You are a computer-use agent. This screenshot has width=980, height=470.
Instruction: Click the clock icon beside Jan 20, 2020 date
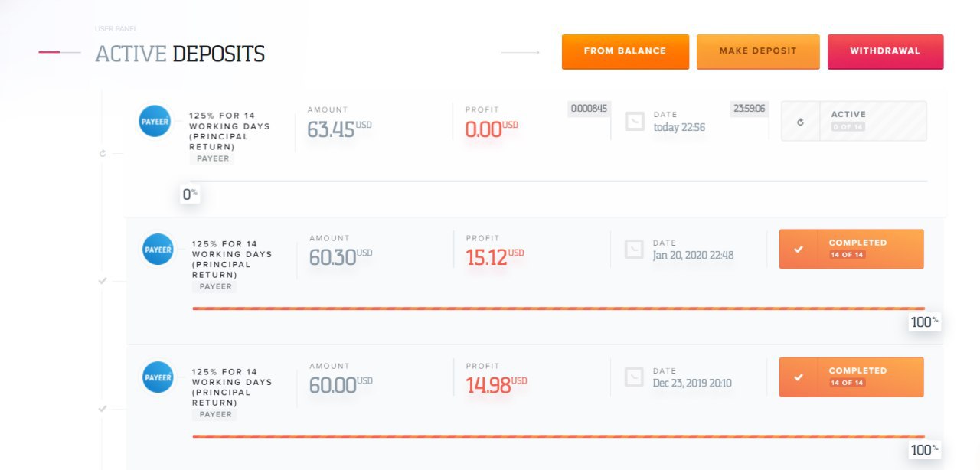(x=634, y=250)
